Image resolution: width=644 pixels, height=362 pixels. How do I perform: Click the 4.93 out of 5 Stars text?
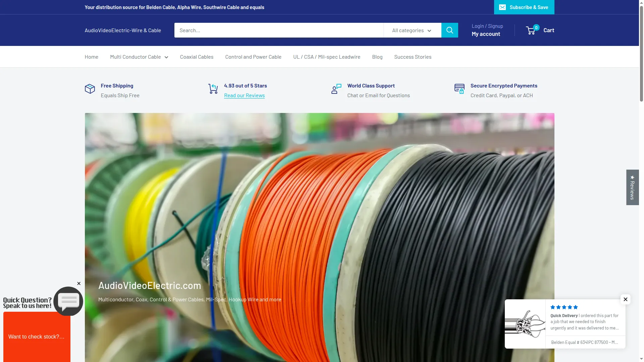click(x=246, y=86)
